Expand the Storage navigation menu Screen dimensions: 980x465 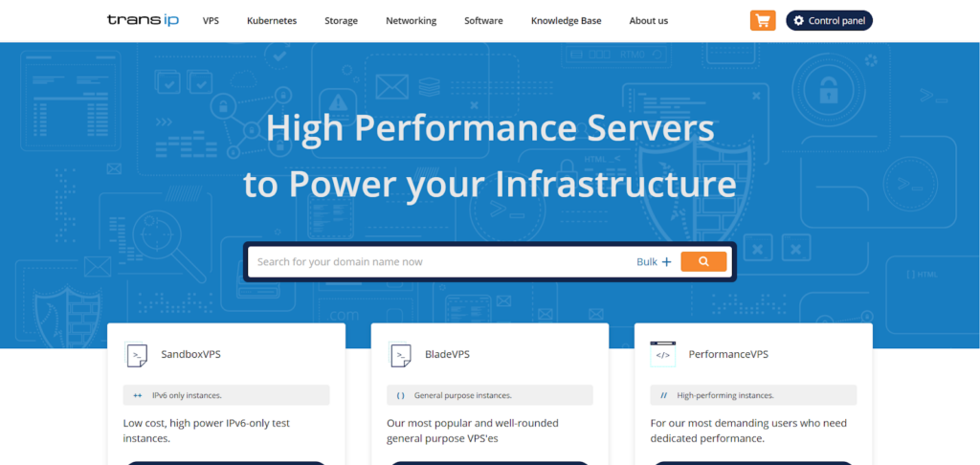pos(341,21)
